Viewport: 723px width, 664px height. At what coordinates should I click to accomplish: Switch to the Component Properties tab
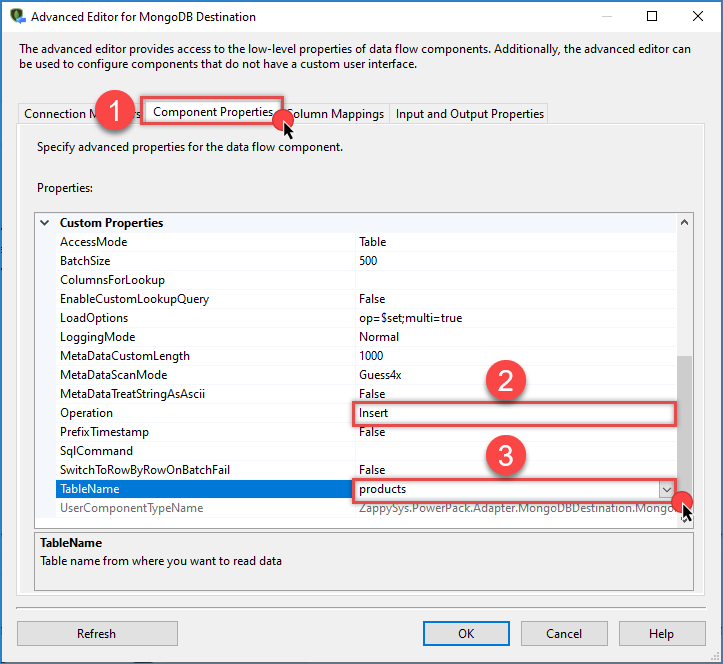coord(212,112)
